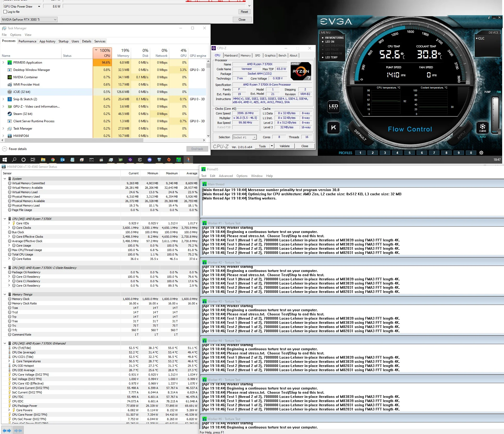Open Chrome from the Windows taskbar
Viewport: 504px width, 434px height.
(x=53, y=160)
